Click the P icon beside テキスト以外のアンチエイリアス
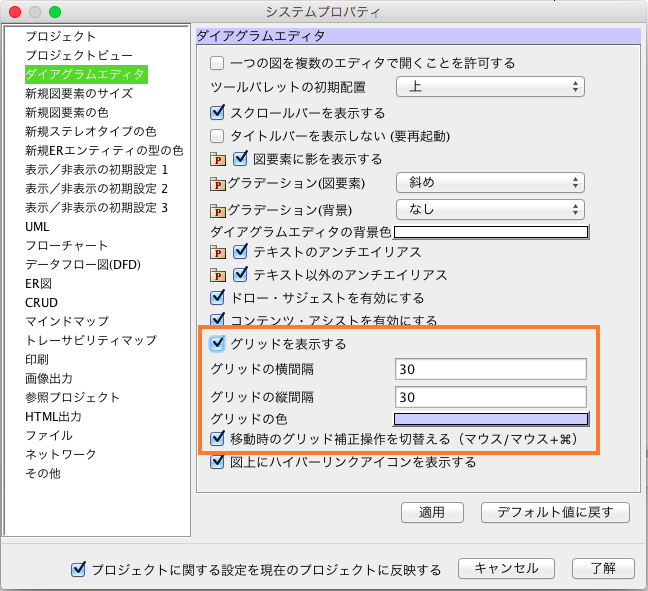Image resolution: width=648 pixels, height=591 pixels. tap(218, 275)
